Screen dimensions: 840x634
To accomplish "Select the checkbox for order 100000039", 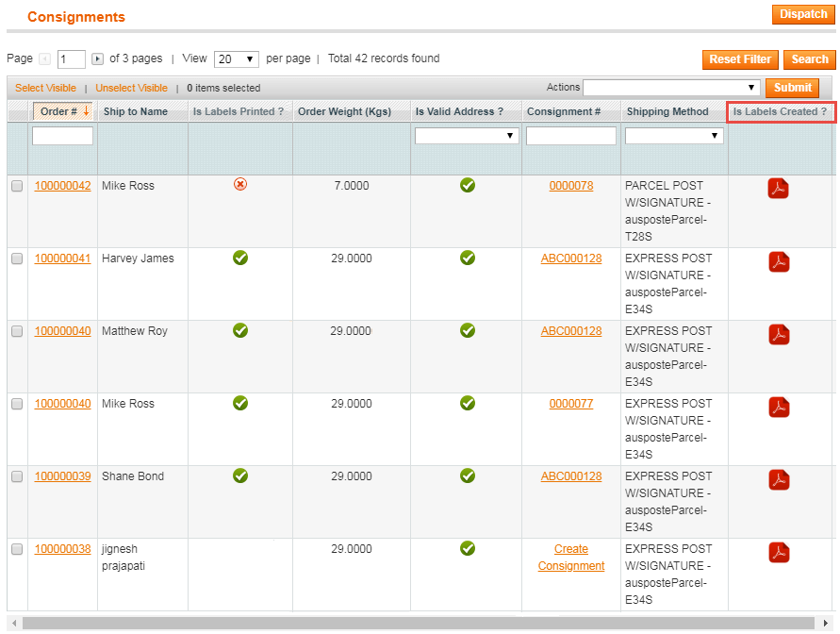I will click(17, 477).
